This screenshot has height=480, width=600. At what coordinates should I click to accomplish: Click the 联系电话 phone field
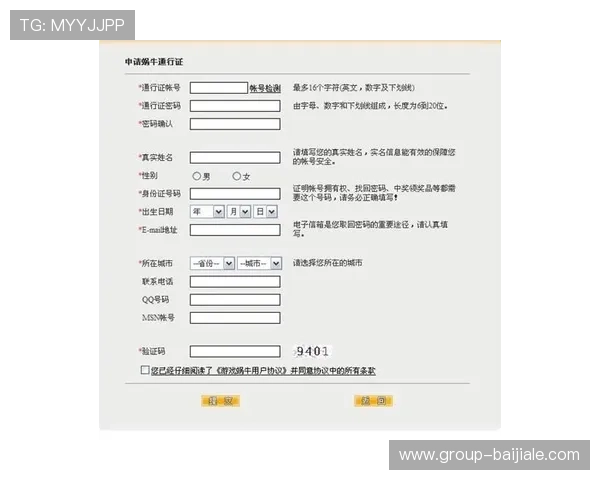tap(235, 282)
